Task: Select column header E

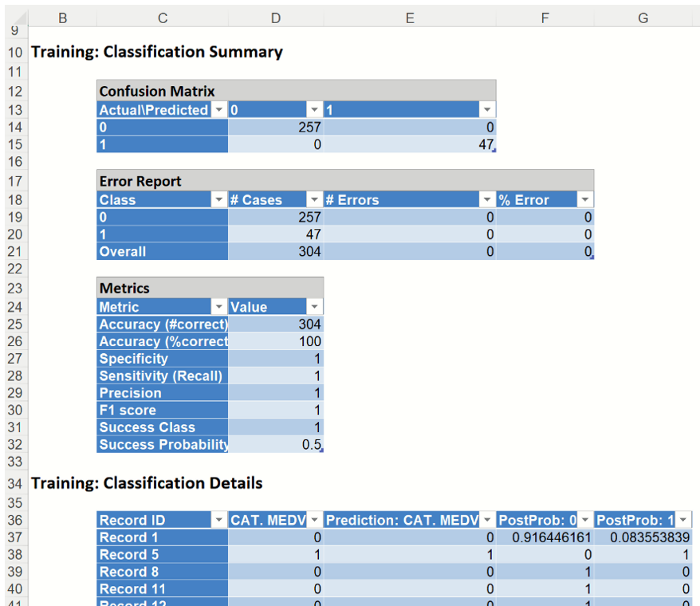Action: [x=410, y=18]
